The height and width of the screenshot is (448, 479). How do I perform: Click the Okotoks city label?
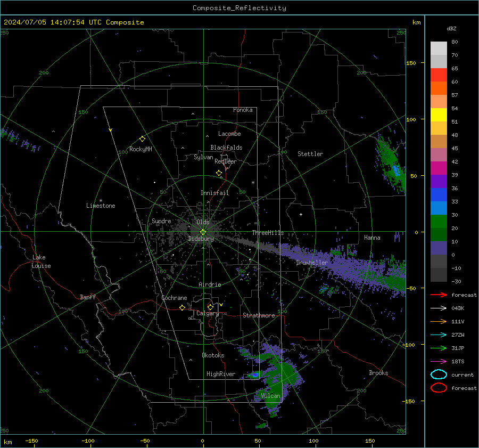(213, 355)
